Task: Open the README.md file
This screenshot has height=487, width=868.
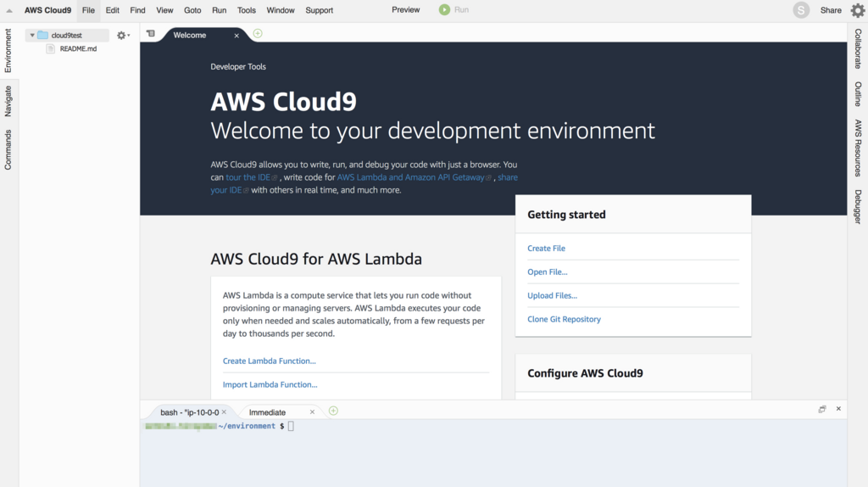Action: click(x=78, y=48)
